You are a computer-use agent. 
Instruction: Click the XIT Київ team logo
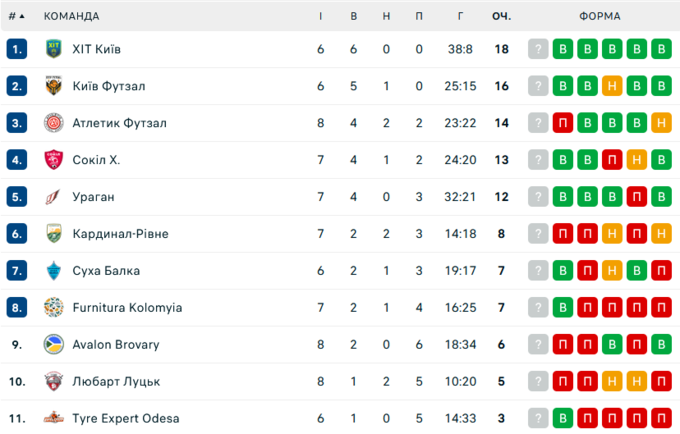tap(54, 49)
